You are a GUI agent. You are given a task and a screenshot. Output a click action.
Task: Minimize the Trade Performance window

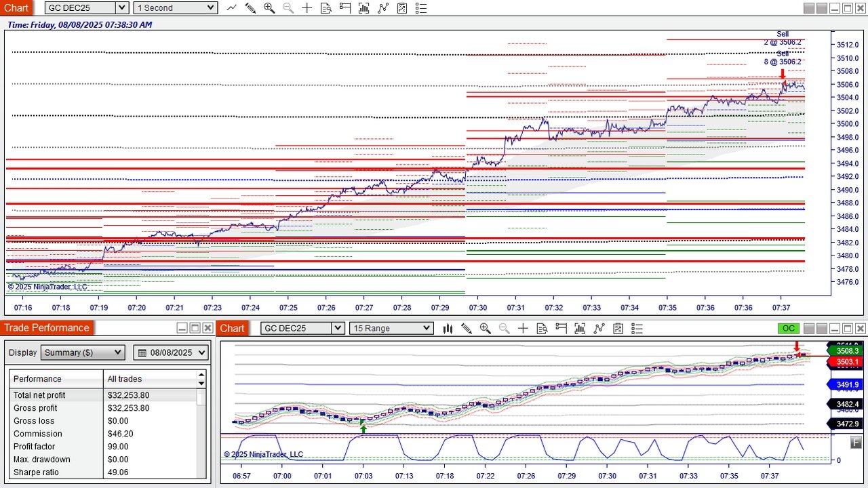tap(182, 328)
